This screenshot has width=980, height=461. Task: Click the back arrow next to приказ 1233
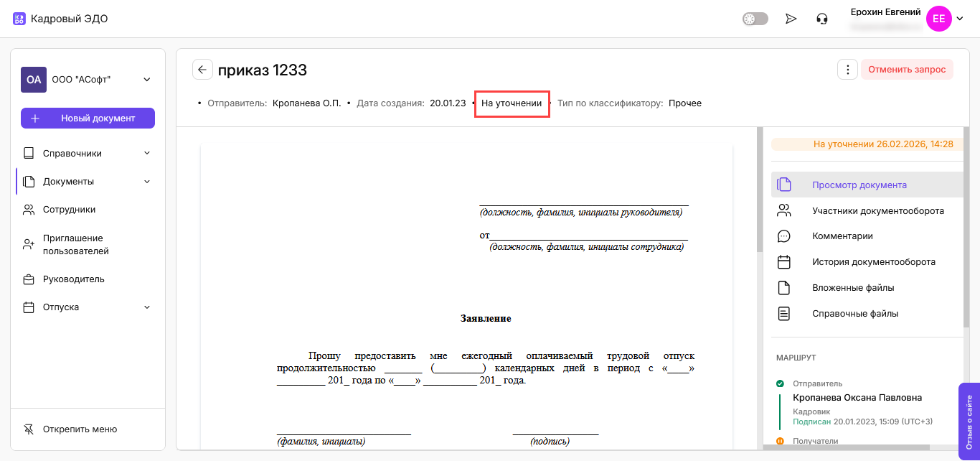202,70
